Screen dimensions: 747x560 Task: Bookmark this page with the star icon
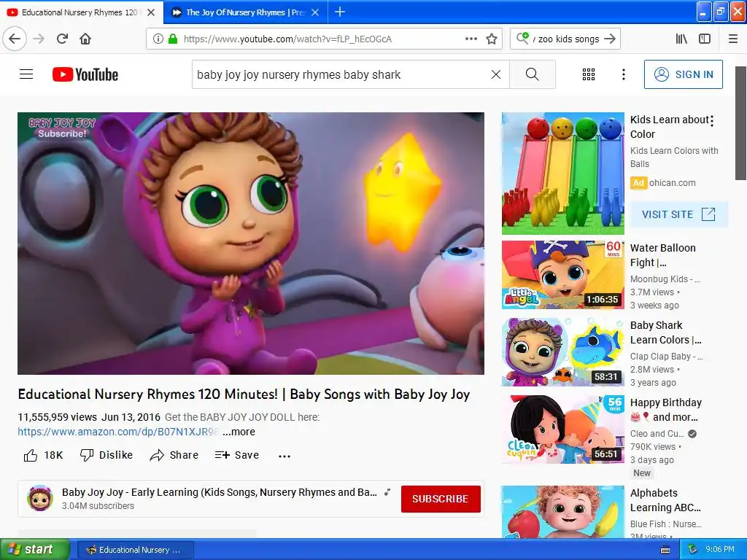[492, 39]
